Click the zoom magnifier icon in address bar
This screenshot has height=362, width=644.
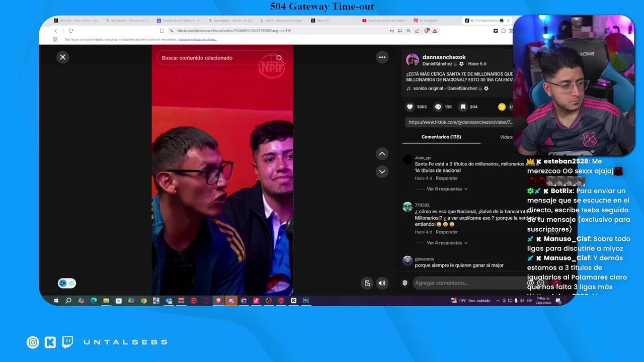click(409, 31)
